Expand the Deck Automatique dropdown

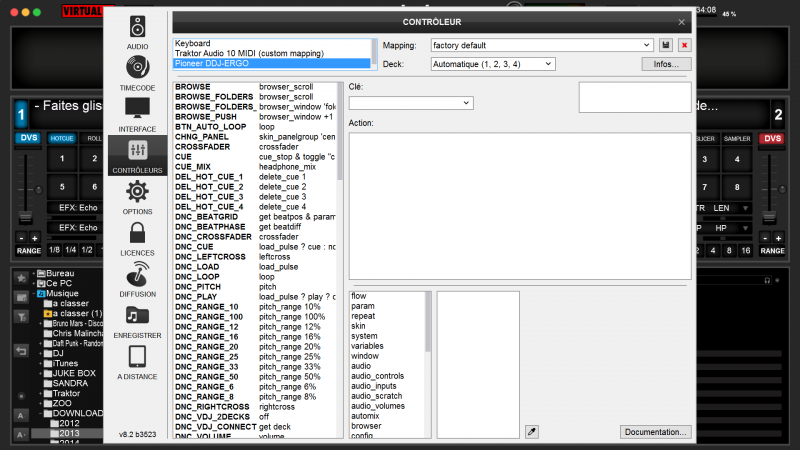coord(491,63)
